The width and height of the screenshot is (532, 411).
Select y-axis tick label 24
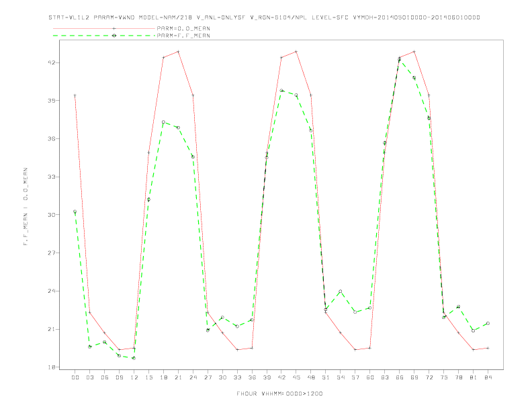[51, 291]
